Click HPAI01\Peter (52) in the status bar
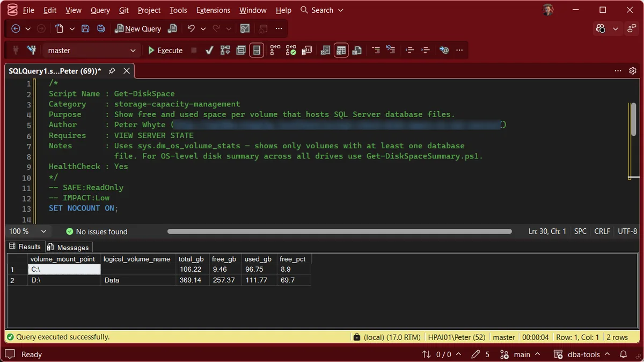 [457, 337]
